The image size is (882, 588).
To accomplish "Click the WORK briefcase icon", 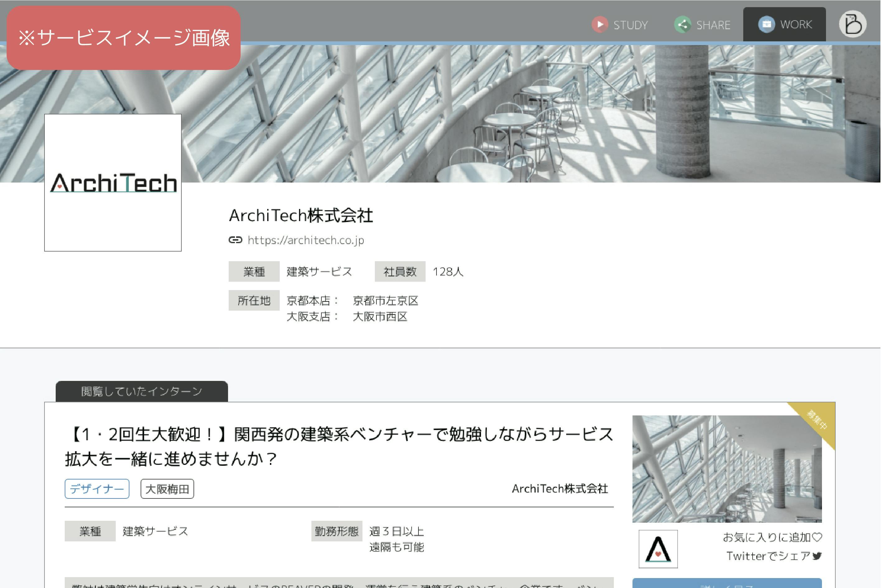I will point(767,25).
